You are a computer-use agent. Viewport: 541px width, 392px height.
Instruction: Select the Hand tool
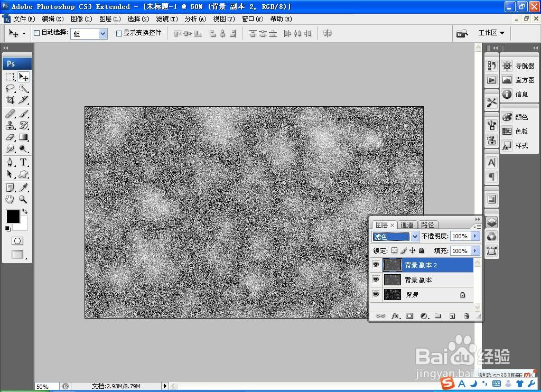11,199
